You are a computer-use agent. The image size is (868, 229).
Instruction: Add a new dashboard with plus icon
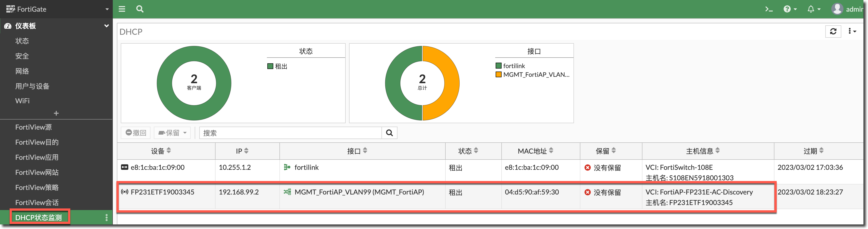click(x=56, y=113)
